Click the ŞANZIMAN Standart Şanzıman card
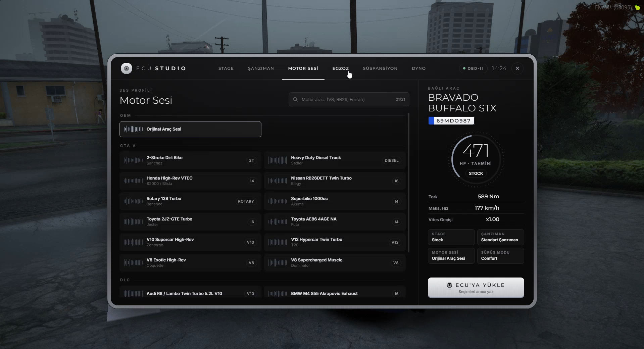The image size is (644, 349). (x=500, y=237)
